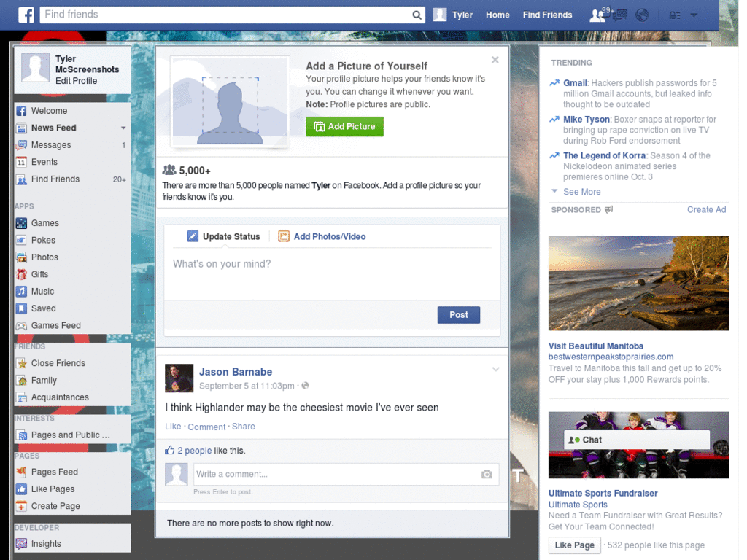Expand News Feed sort dropdown arrow
Viewport: 747px width, 560px height.
coord(123,128)
